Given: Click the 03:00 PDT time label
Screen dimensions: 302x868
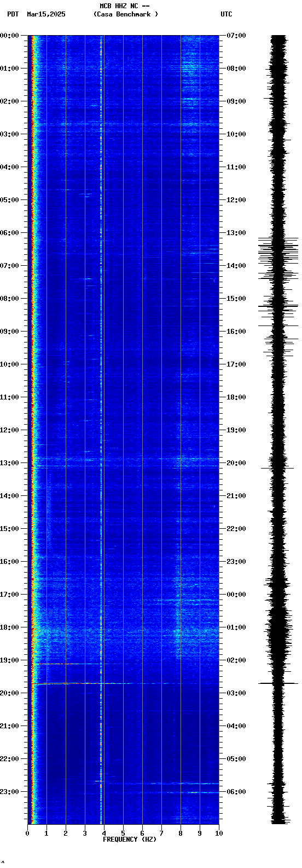Looking at the screenshot, I should [x=9, y=134].
